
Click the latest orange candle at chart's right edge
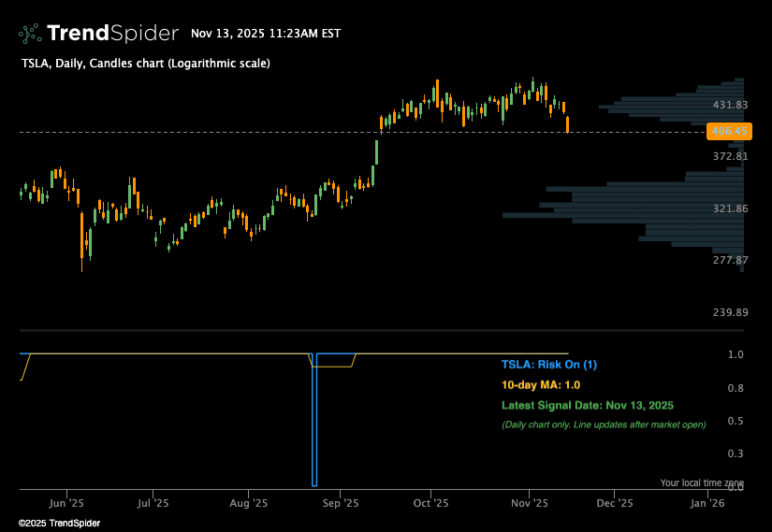click(x=568, y=124)
